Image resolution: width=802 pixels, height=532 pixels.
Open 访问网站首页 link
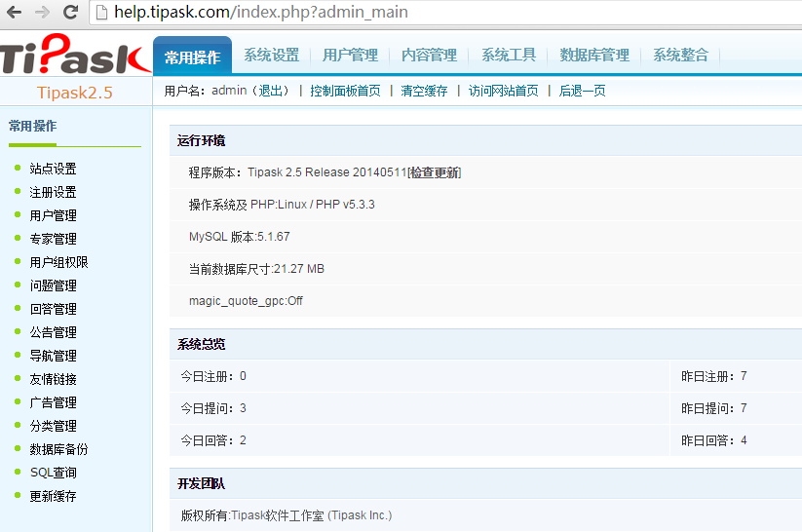(x=503, y=91)
